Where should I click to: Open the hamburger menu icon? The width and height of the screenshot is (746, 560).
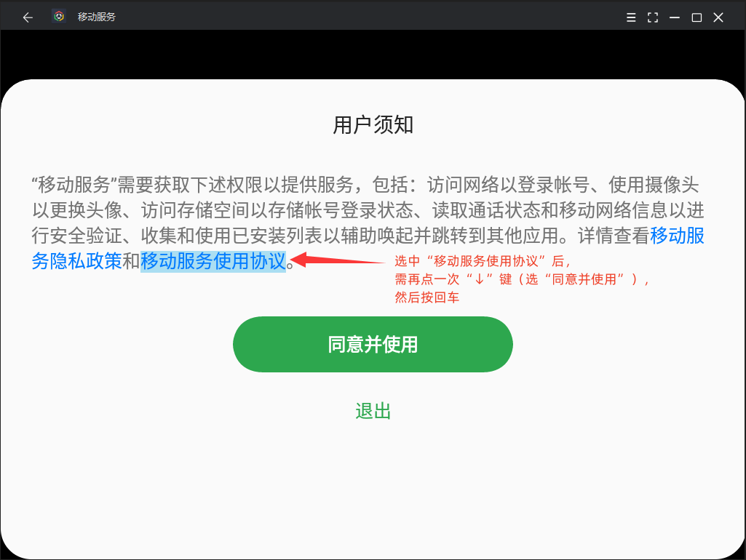[x=631, y=17]
